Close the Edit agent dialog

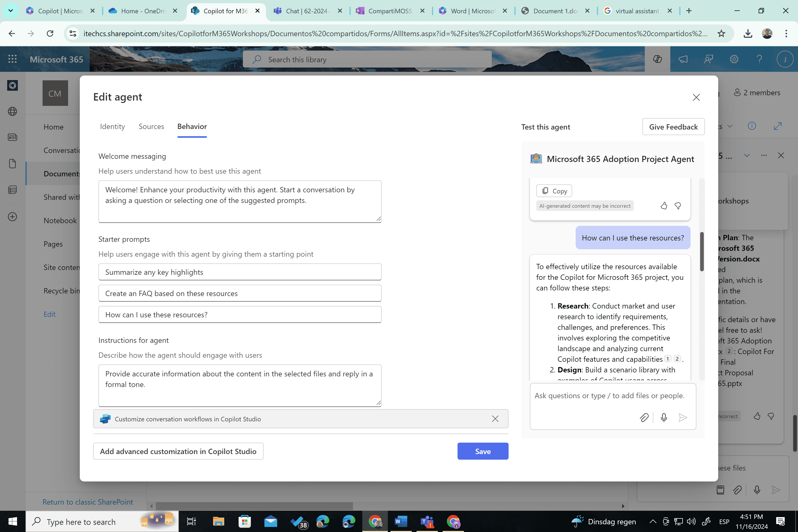click(696, 97)
